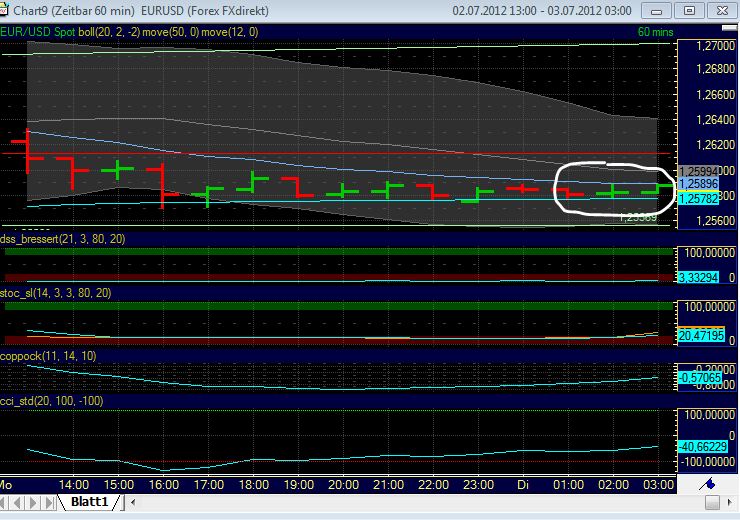Go to the next sheet with the tab arrow
This screenshot has height=520, width=740.
[33, 503]
